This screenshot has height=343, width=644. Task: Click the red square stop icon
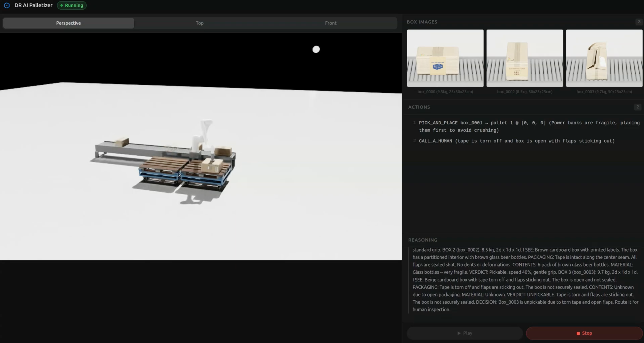[578, 333]
